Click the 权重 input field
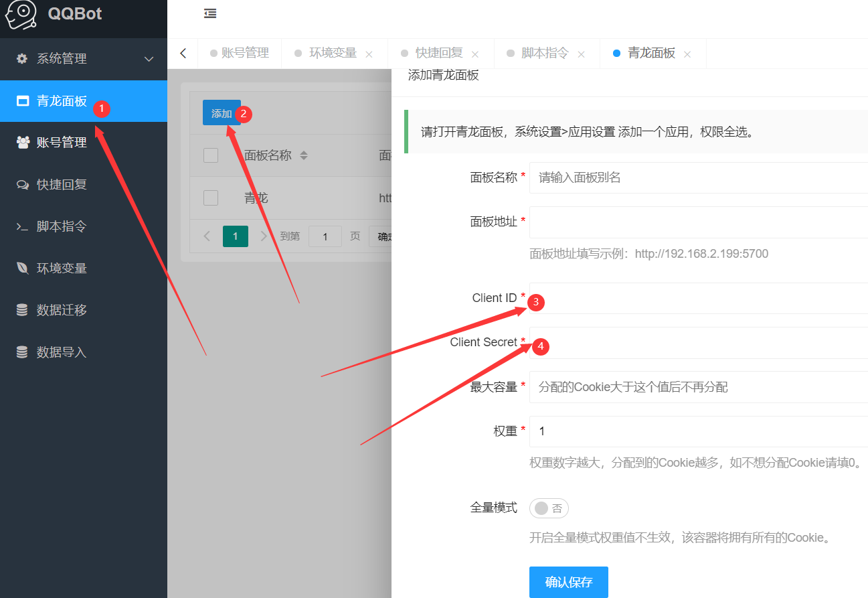This screenshot has width=868, height=598. coord(699,431)
